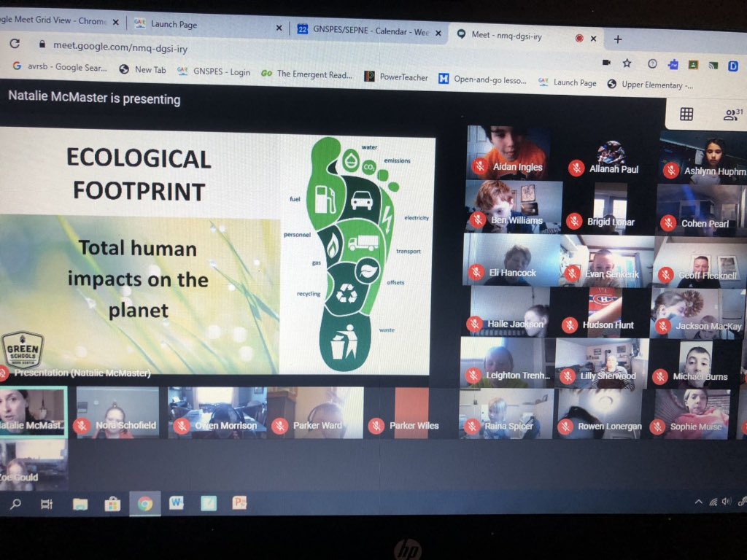Select Michael Burns' video tile
747x560 pixels.
[694, 364]
